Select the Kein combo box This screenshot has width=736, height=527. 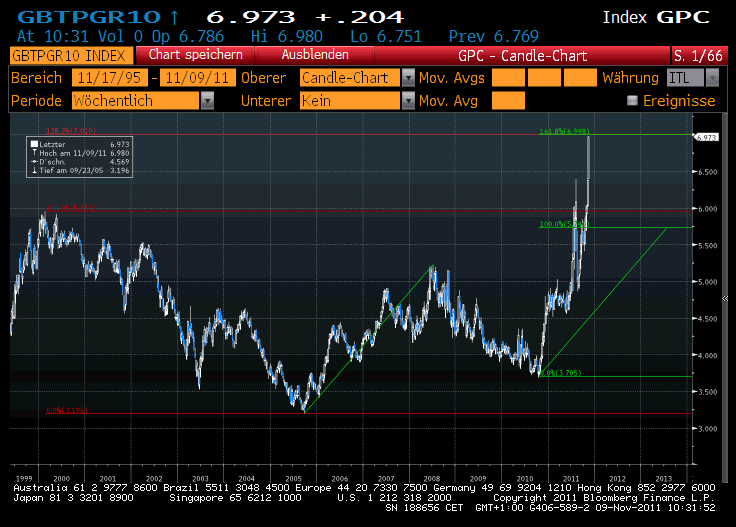click(350, 101)
